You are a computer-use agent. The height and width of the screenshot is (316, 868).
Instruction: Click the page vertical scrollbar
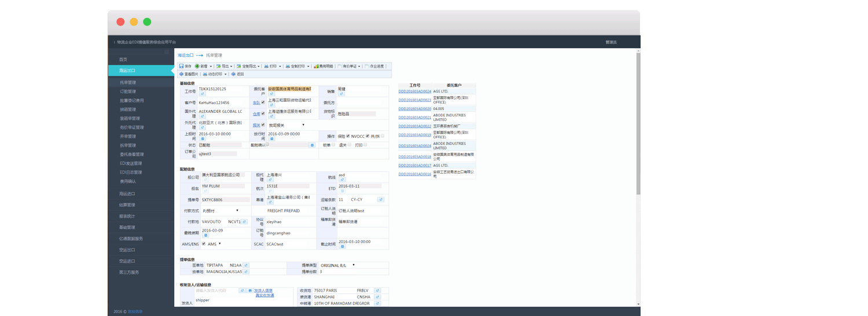pyautogui.click(x=638, y=124)
